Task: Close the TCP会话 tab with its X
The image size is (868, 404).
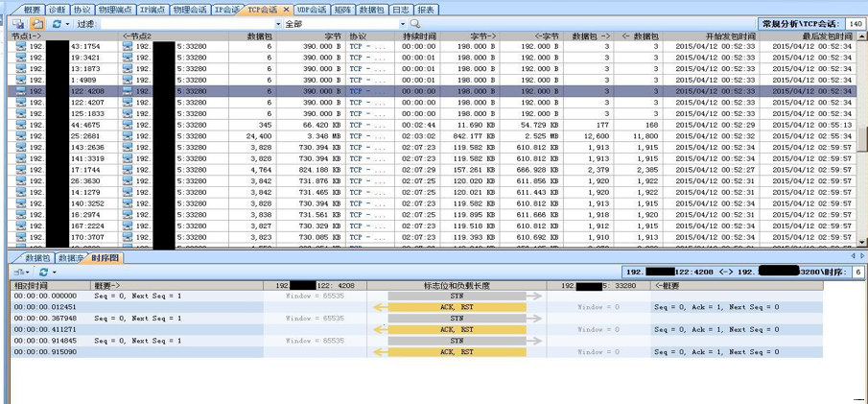Action: (286, 10)
